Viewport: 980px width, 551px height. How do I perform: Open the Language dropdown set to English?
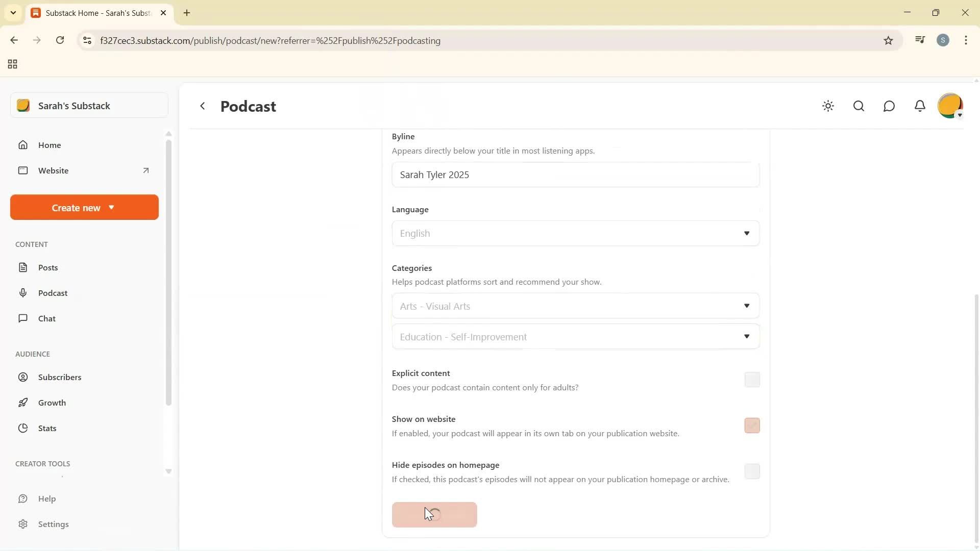pyautogui.click(x=575, y=233)
